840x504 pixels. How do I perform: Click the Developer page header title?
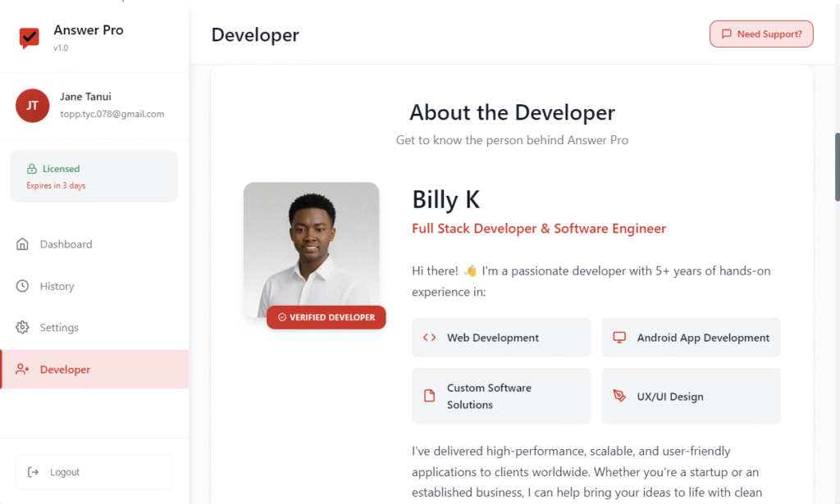coord(255,34)
